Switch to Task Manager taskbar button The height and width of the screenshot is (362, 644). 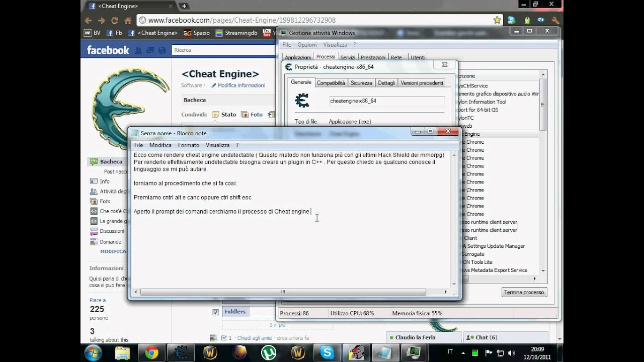(x=415, y=353)
